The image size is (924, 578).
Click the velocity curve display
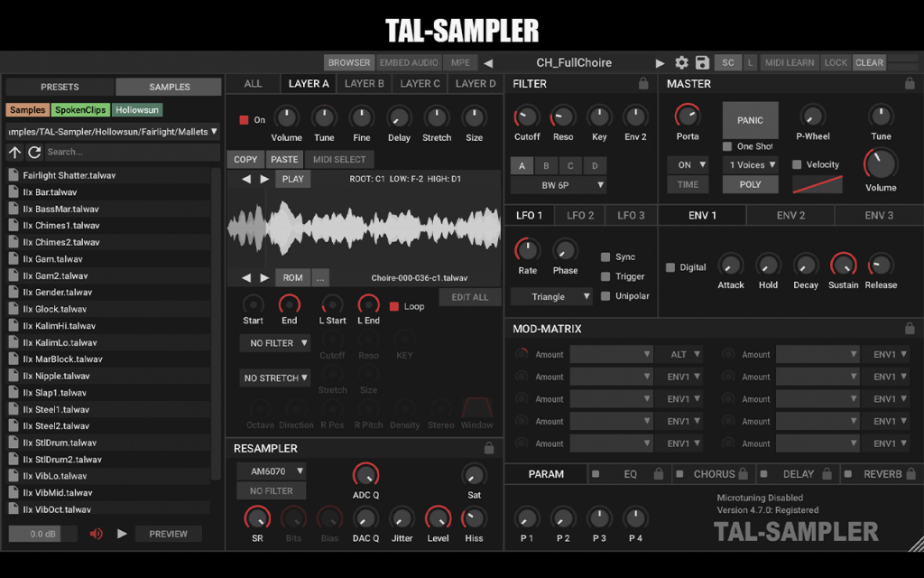pyautogui.click(x=817, y=184)
